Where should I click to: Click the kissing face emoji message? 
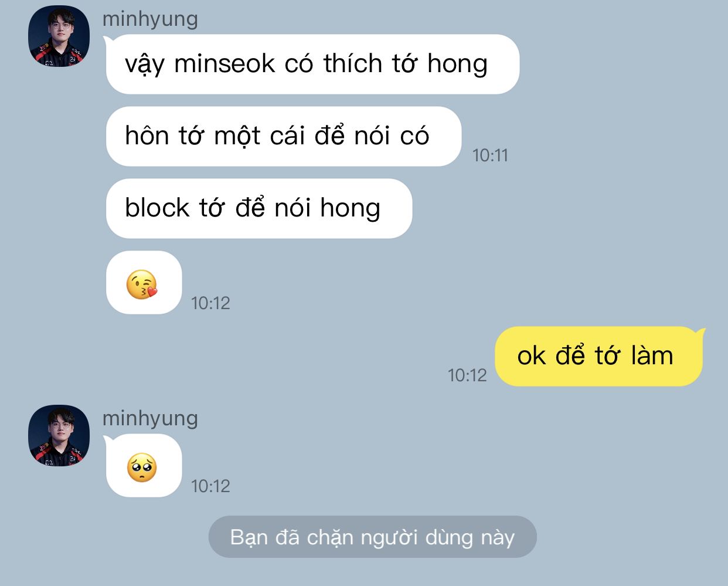click(144, 283)
